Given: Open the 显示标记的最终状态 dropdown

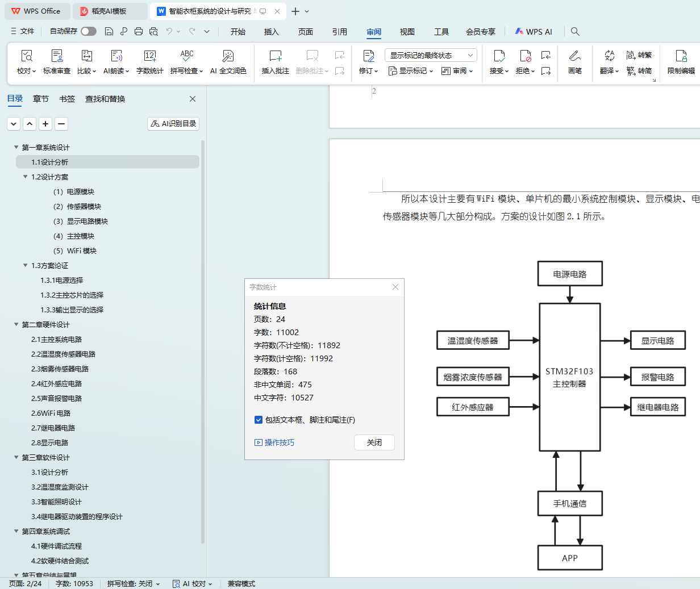Looking at the screenshot, I should (x=430, y=55).
